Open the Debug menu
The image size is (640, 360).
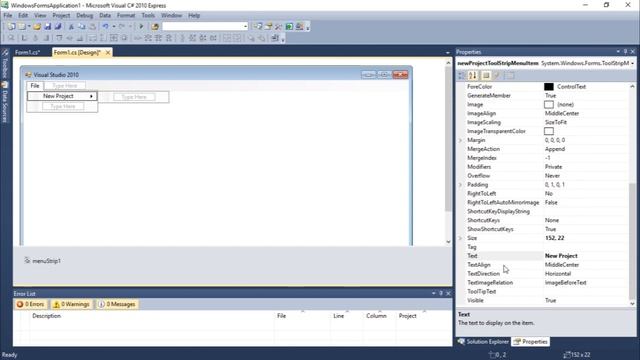point(84,16)
